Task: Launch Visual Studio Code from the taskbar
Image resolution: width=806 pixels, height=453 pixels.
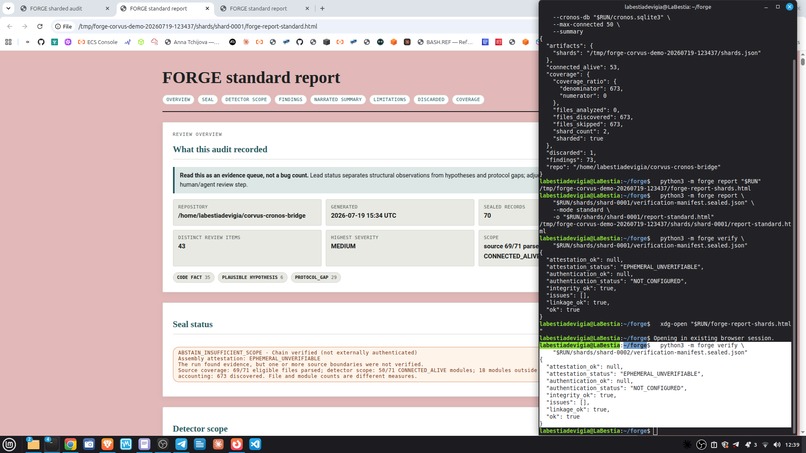Action: pos(255,444)
